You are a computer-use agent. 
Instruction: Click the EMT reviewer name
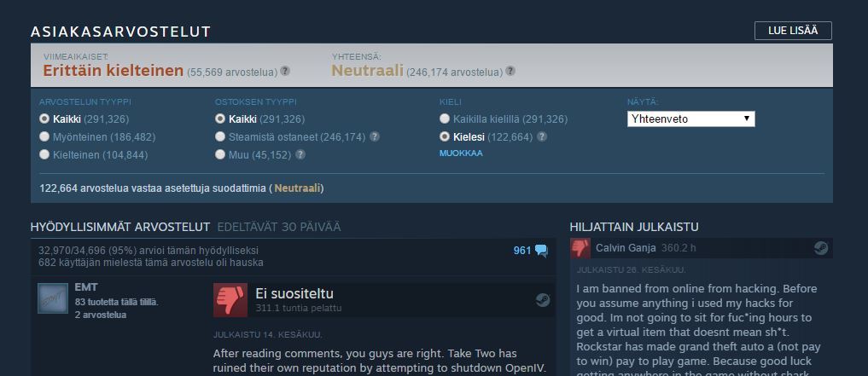click(86, 287)
